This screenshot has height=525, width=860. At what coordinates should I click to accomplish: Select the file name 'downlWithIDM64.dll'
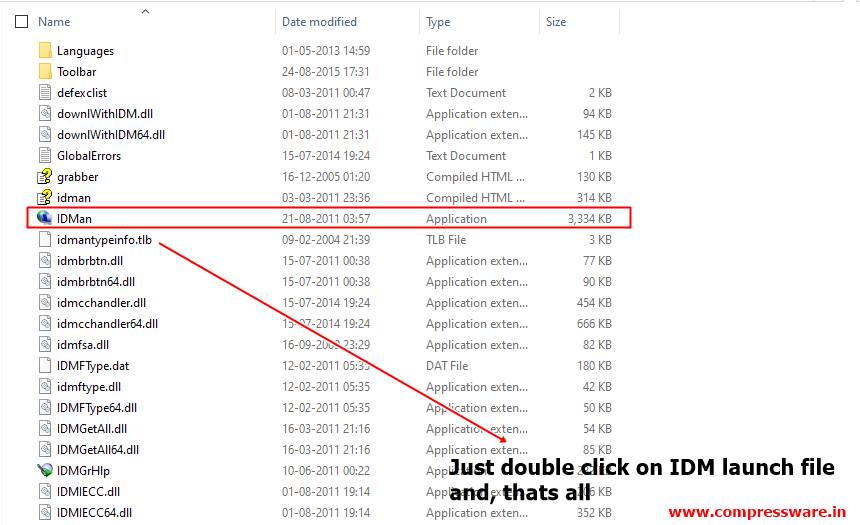click(x=111, y=134)
